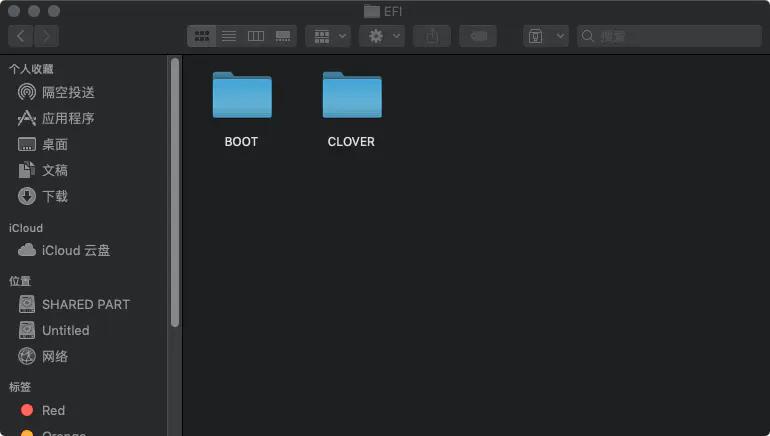Open the gear action menu

click(x=382, y=36)
